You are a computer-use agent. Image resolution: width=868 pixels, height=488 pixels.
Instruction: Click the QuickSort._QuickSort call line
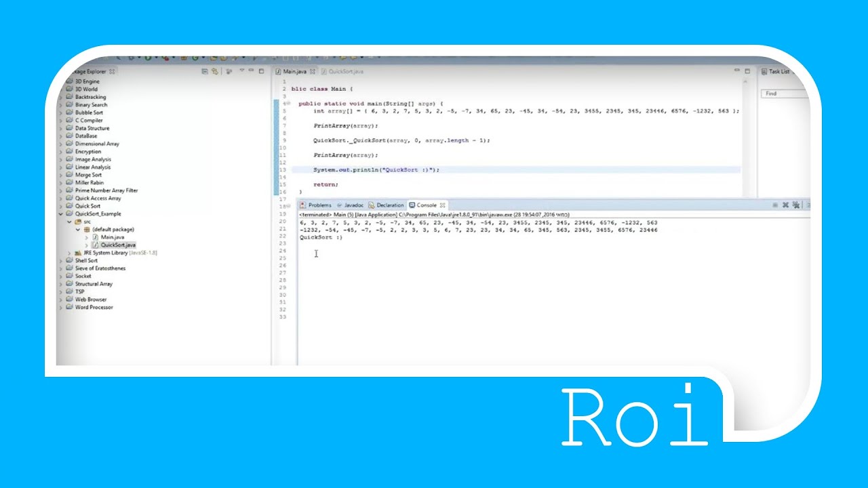(x=401, y=140)
